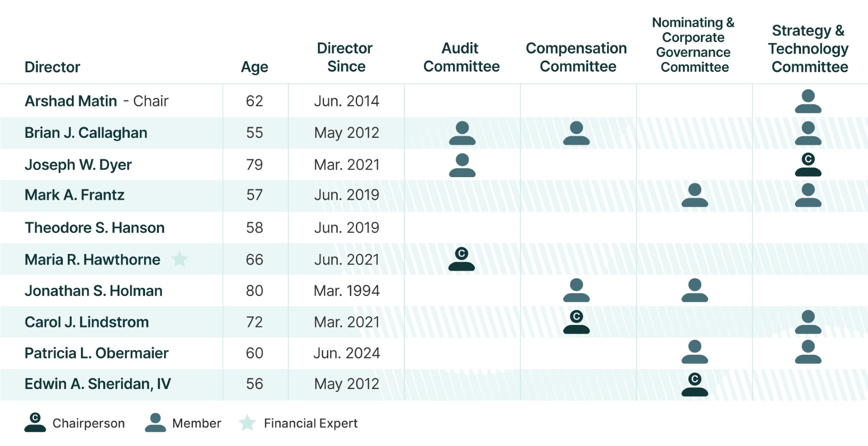Select the Theodore S. Hanson director name
868x446 pixels.
point(94,227)
